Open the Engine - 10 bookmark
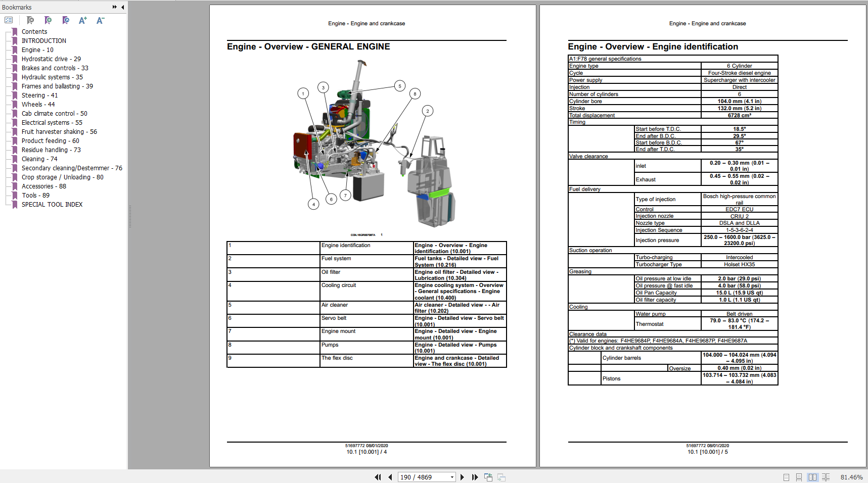Screen dimensions: 868x483 (37, 50)
